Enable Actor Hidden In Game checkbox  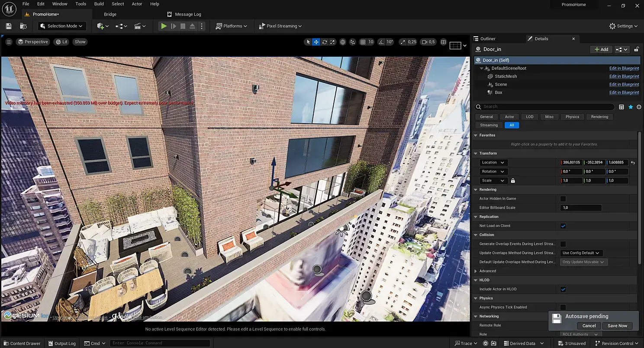563,199
